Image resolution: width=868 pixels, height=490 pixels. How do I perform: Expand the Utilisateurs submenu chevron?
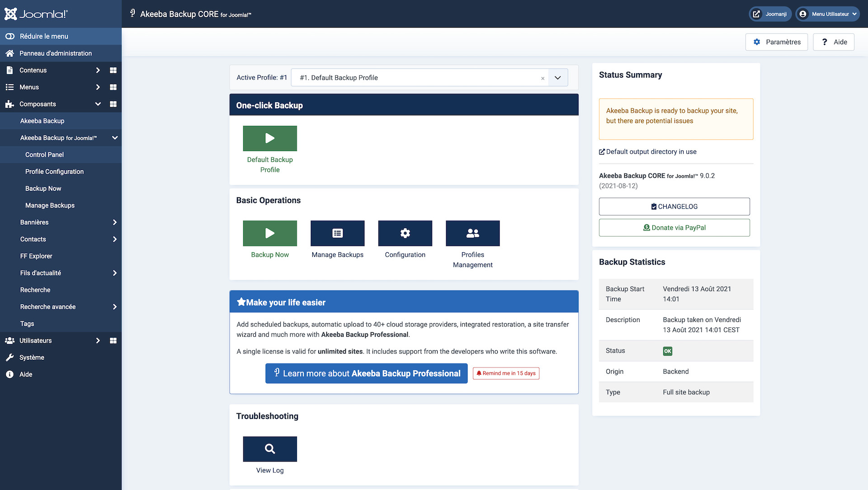click(98, 340)
